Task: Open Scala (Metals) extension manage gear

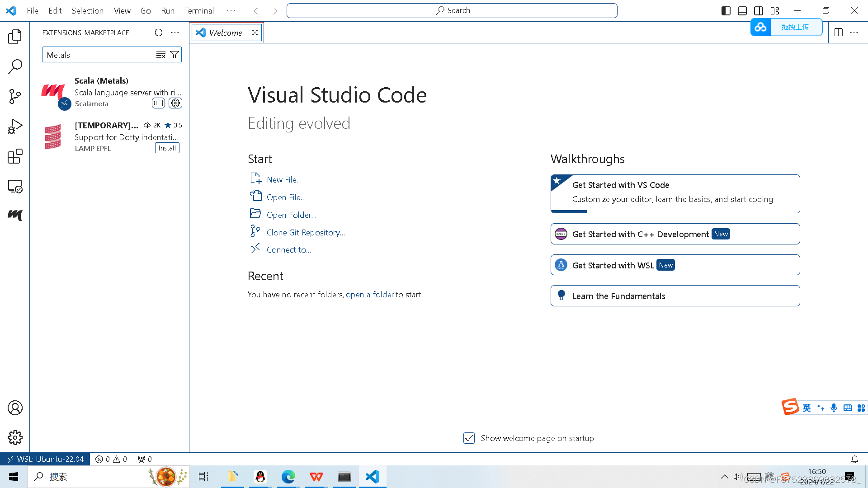Action: (x=175, y=103)
